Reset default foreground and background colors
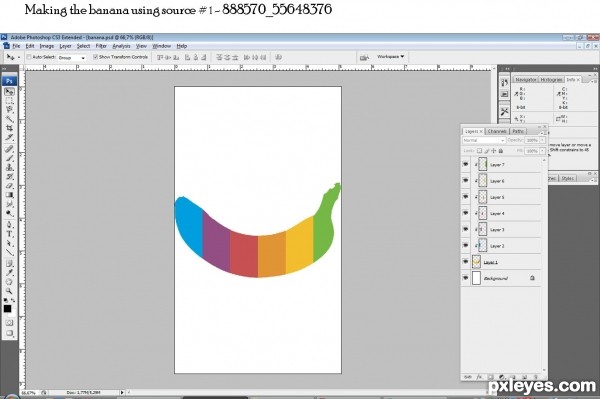This screenshot has width=600, height=399. (x=6, y=301)
